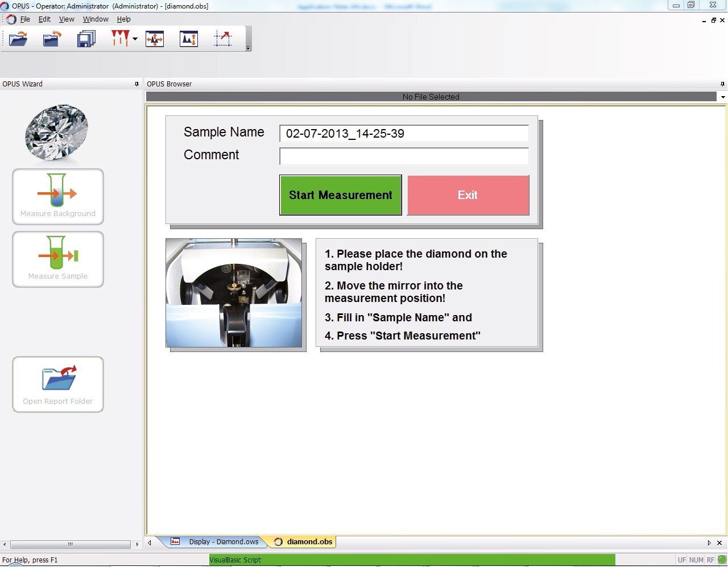Click the Scale All toolbar icon
This screenshot has width=728, height=567.
point(155,39)
